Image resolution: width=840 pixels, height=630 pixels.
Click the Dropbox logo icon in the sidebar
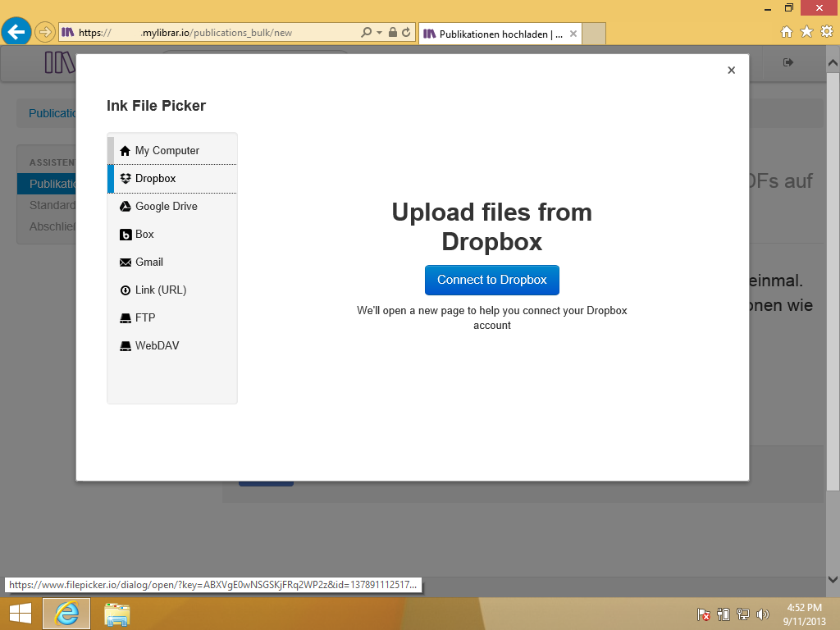(126, 179)
